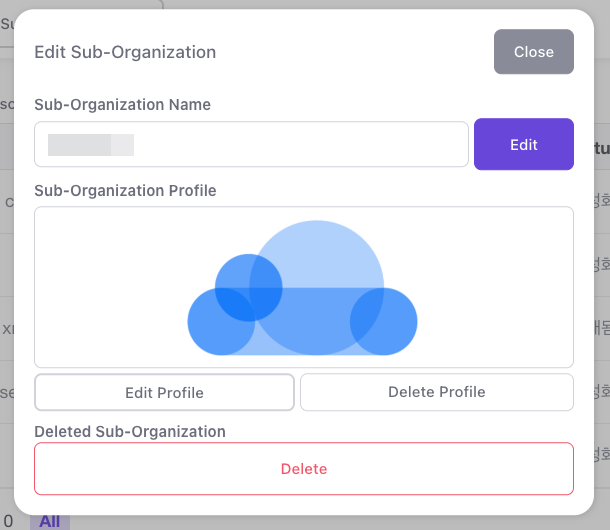Open Edit Profile
610x530 pixels.
tap(164, 392)
